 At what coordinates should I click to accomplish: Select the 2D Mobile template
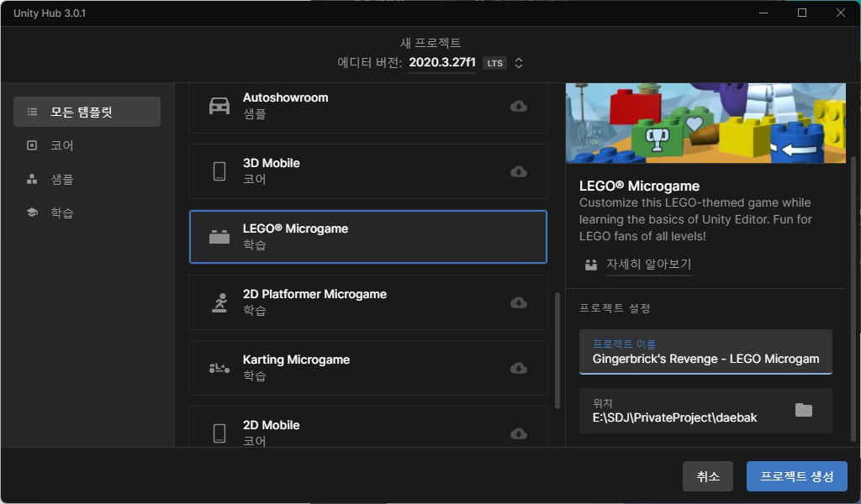pyautogui.click(x=368, y=427)
